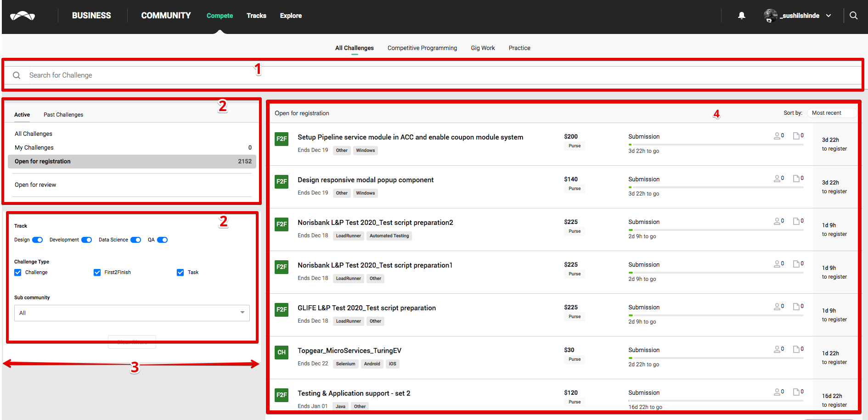Click F2F badge of Setup Pipeline challenge
This screenshot has height=420, width=868.
click(282, 139)
